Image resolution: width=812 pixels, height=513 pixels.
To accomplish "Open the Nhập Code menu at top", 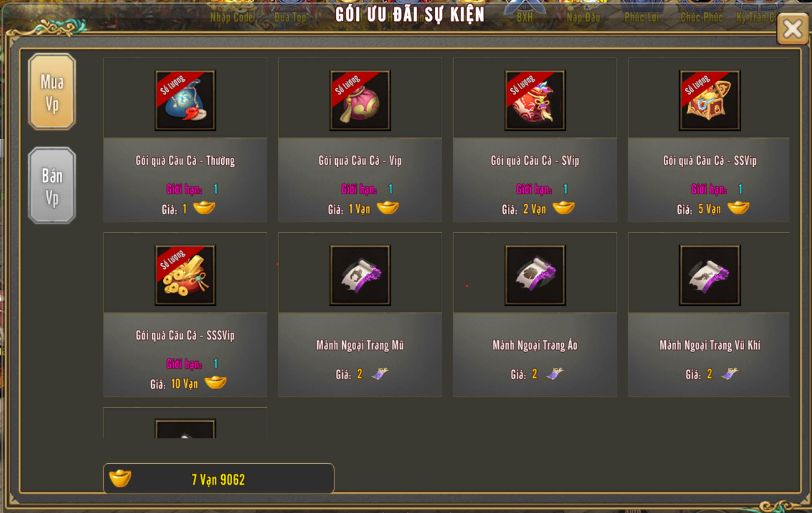I will [232, 18].
